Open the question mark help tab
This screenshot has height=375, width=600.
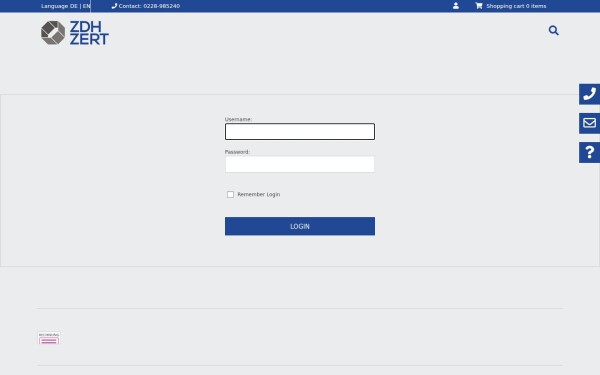589,152
